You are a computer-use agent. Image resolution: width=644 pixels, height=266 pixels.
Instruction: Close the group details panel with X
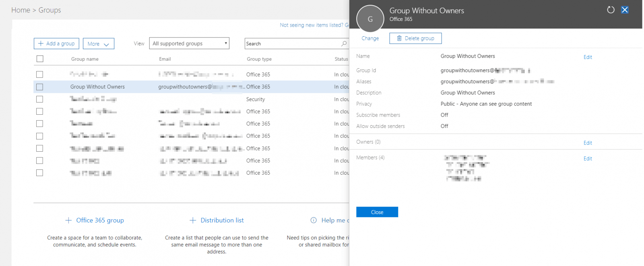pyautogui.click(x=625, y=10)
